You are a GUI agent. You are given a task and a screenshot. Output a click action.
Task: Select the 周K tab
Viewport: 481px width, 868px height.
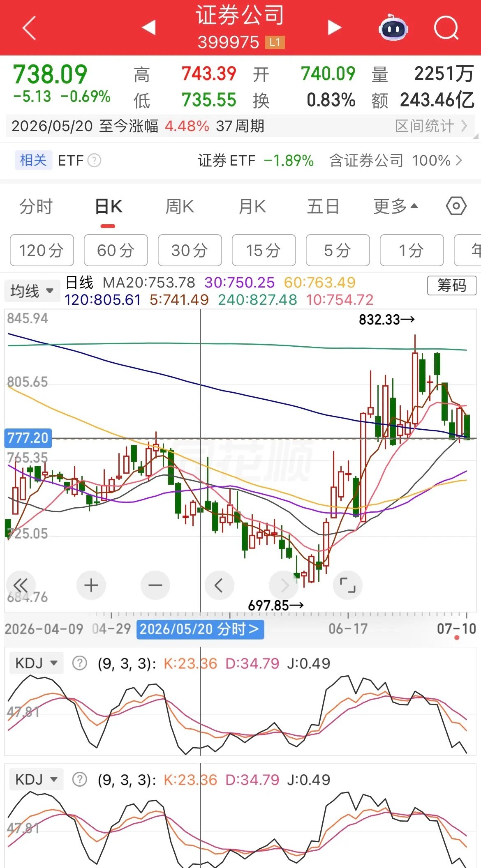tap(180, 206)
